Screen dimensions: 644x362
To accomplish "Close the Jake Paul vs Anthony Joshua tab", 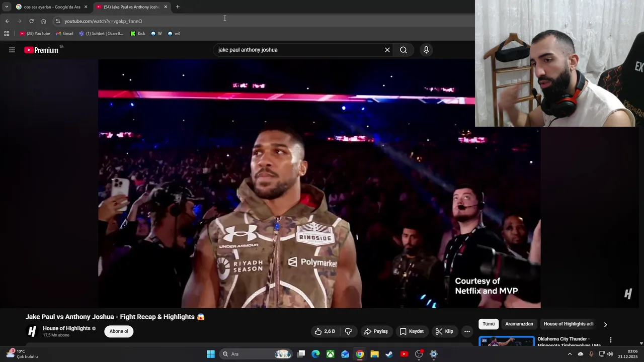I will point(166,7).
